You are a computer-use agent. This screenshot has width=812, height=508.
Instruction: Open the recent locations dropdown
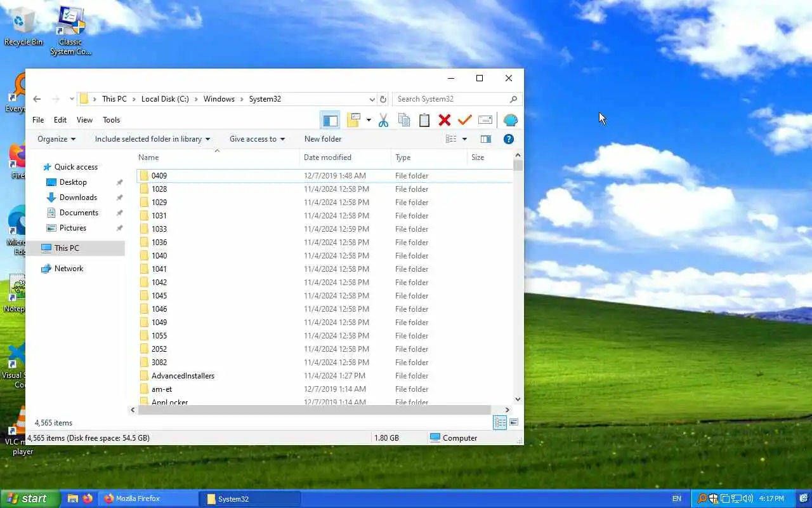coord(72,99)
